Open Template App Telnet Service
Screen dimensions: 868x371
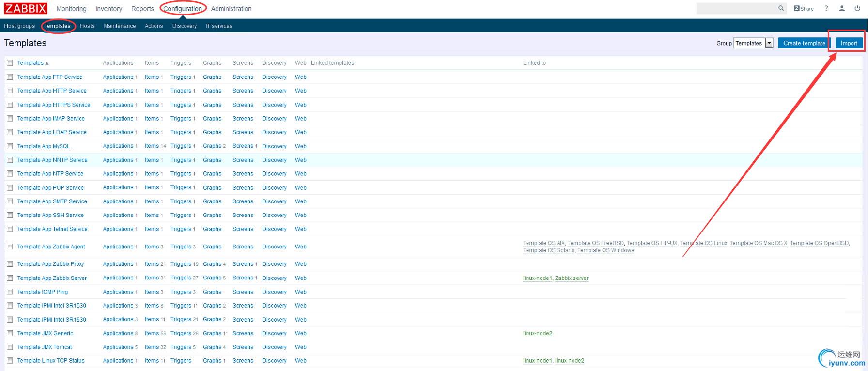point(52,229)
